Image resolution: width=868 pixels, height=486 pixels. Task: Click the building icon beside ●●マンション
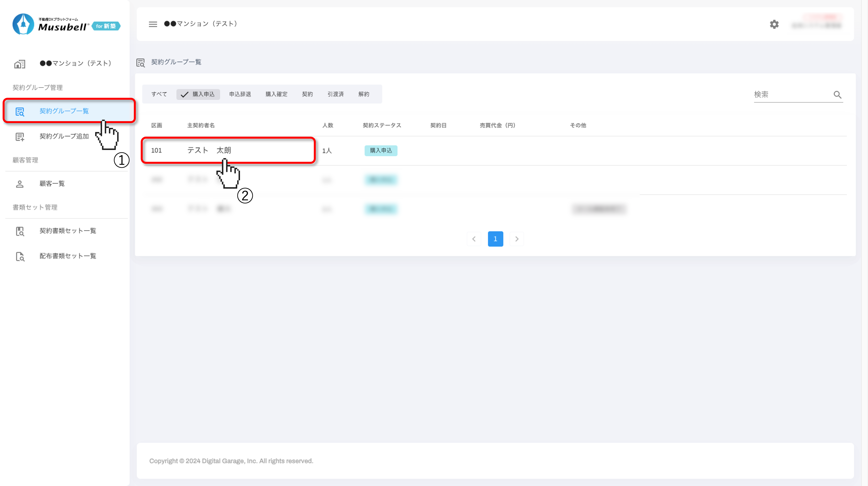19,64
